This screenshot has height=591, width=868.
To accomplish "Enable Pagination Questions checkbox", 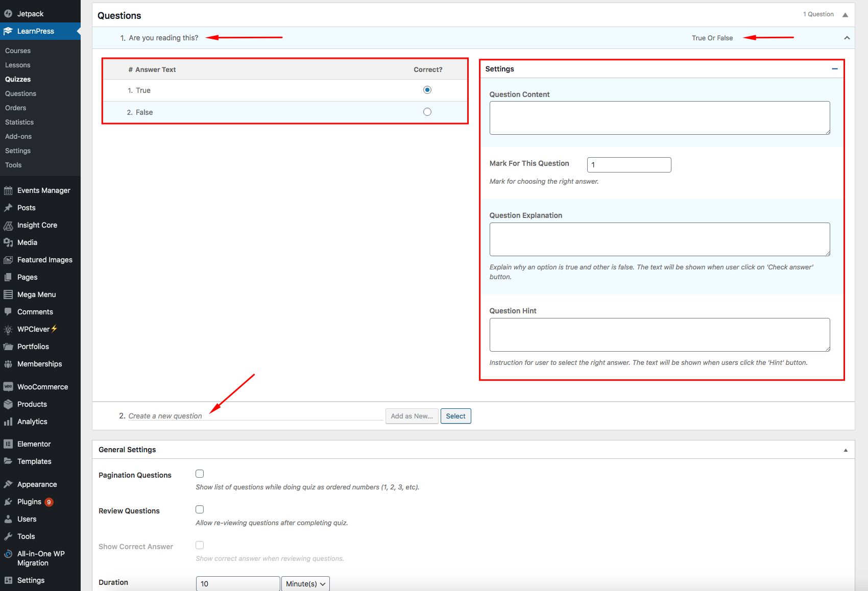I will coord(200,474).
